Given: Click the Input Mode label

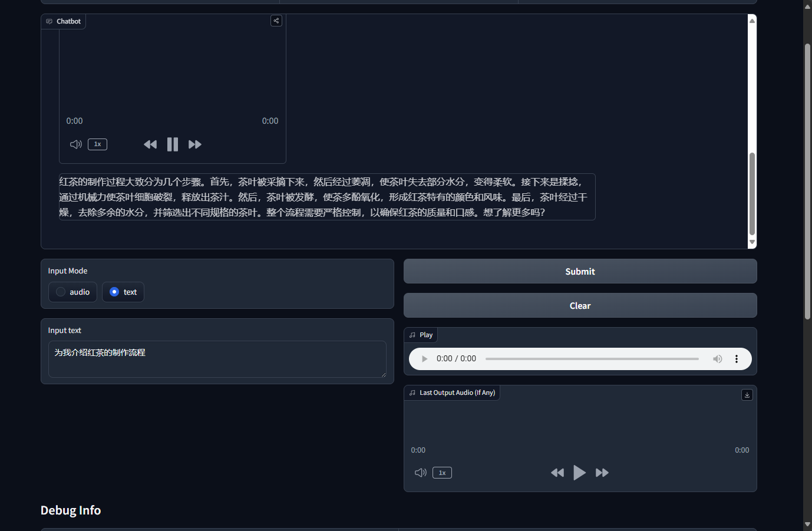Looking at the screenshot, I should [68, 271].
